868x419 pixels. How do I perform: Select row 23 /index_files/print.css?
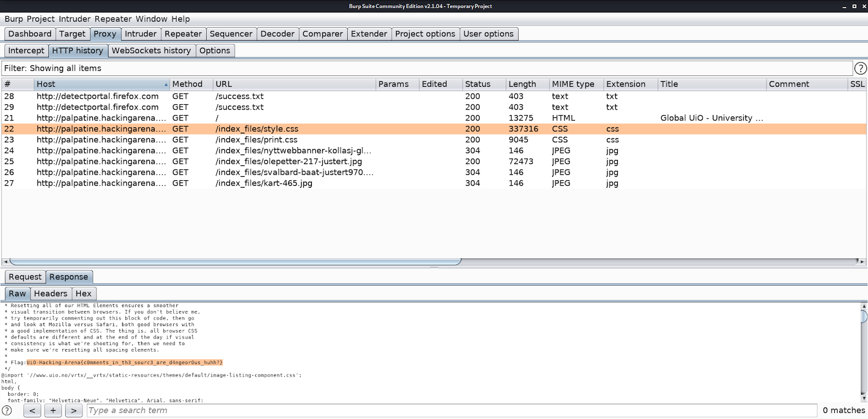434,139
